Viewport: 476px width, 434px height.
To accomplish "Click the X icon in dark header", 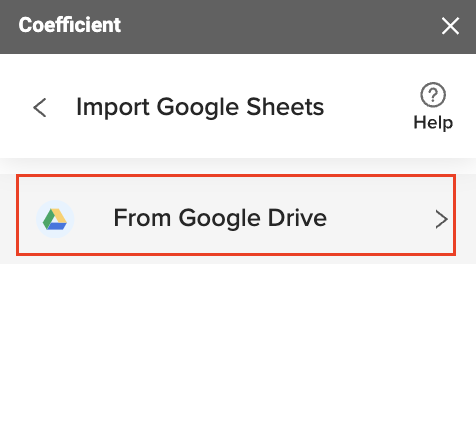I will tap(450, 26).
